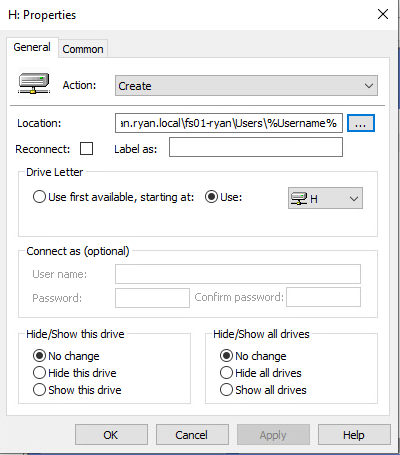400x455 pixels.
Task: Open the Help button
Action: tap(354, 435)
